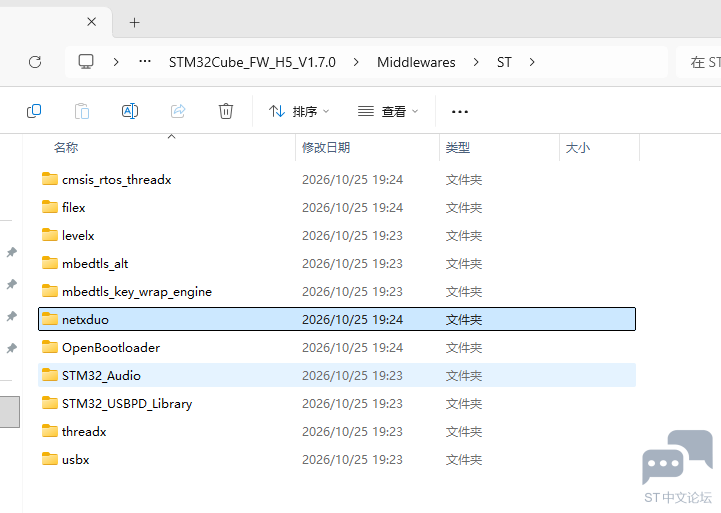This screenshot has height=513, width=721.
Task: Click the pin icon beside the OpenBootloader row
Action: [x=11, y=348]
